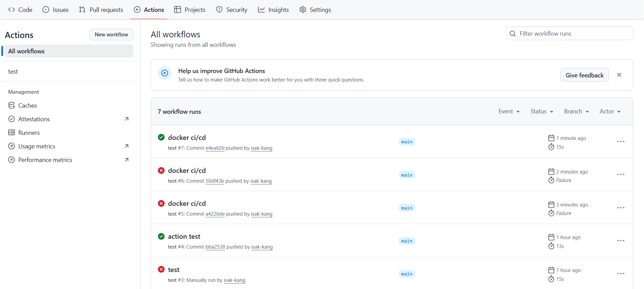View the Insights tab
The height and width of the screenshot is (289, 644).
pyautogui.click(x=273, y=10)
